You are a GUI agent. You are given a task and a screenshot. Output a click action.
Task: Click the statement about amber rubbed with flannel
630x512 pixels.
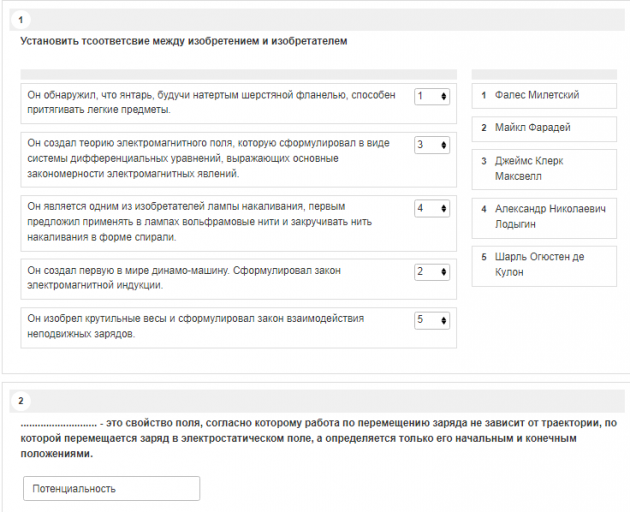point(212,102)
